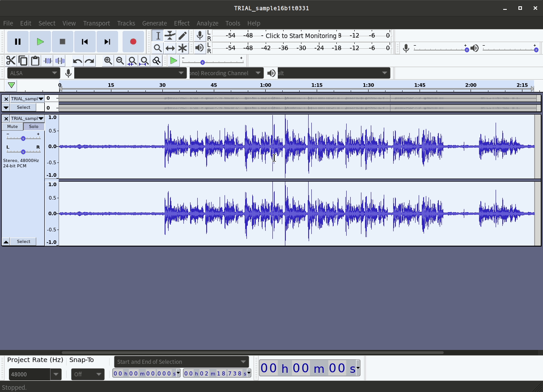
Task: Open the ALSA audio host dropdown
Action: point(34,72)
